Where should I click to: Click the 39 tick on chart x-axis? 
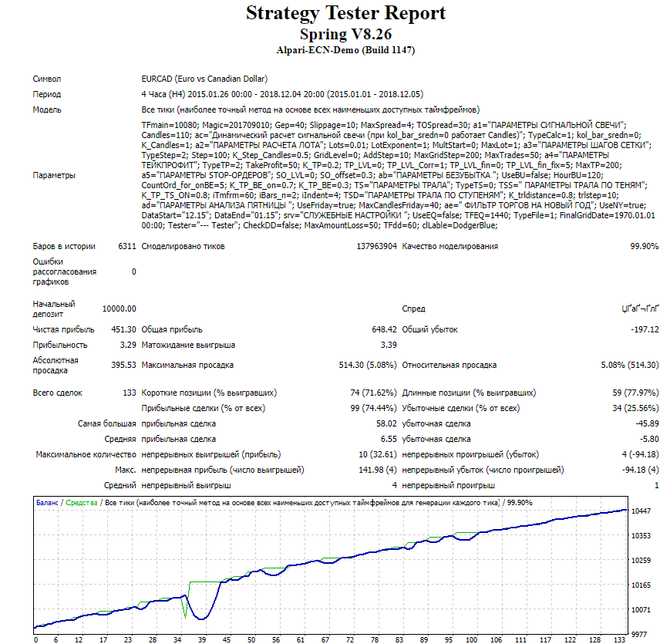point(201,639)
